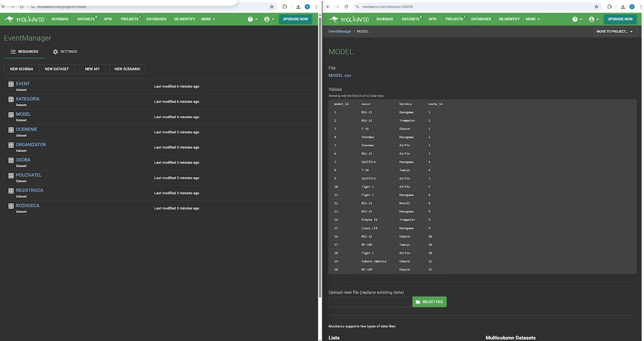644x341 pixels.
Task: Click the NEW SCHEMA button
Action: coord(21,69)
